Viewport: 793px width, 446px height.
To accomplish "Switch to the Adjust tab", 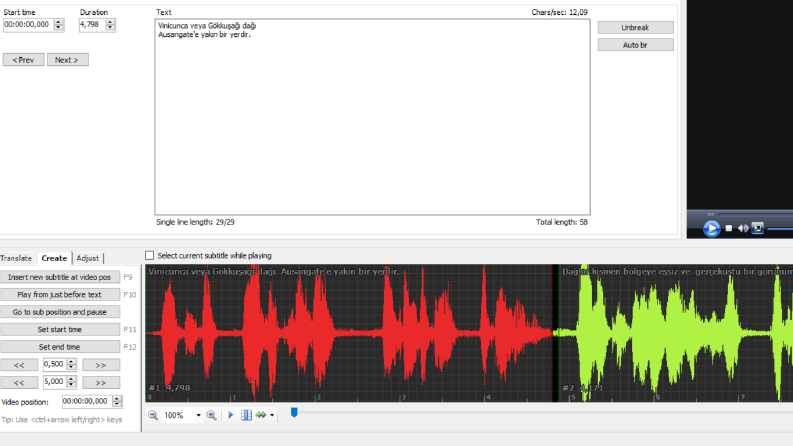I will click(87, 258).
